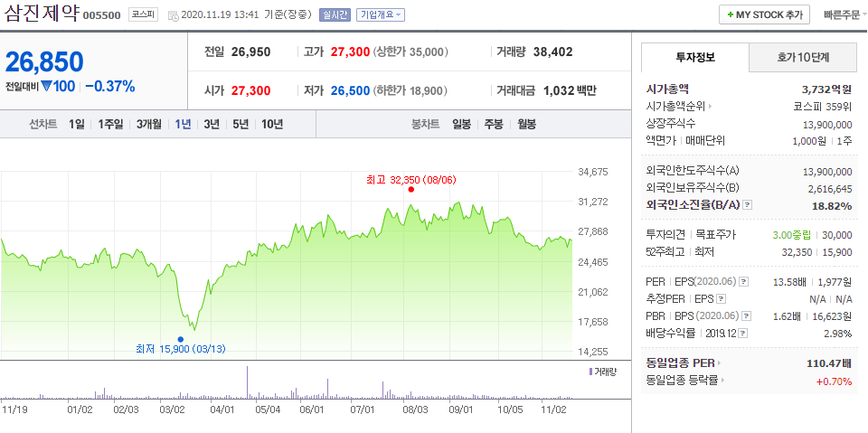This screenshot has height=433, width=868.
Task: Select the 1년 line chart period
Action: pos(183,124)
